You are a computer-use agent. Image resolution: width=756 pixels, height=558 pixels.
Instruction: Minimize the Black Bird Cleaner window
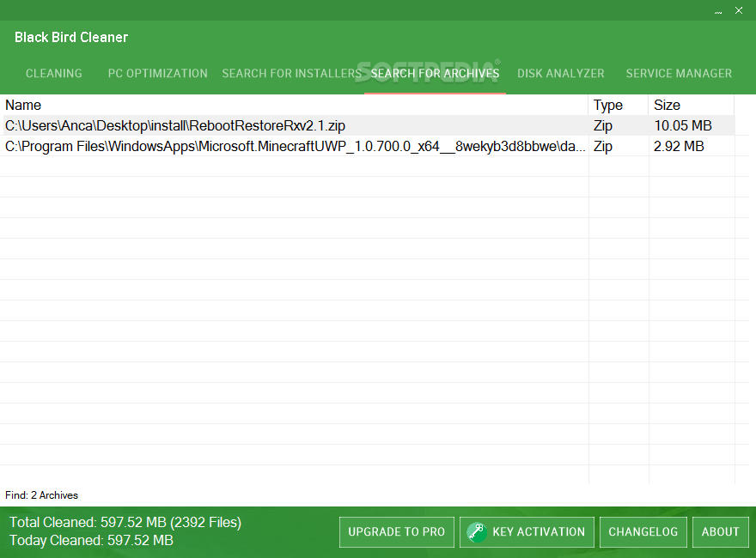[x=718, y=10]
